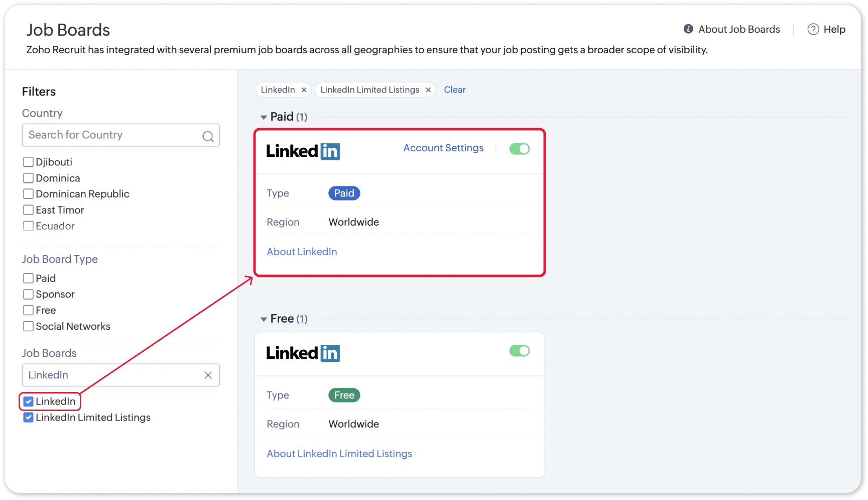The width and height of the screenshot is (868, 500).
Task: Disable the free LinkedIn Limited Listings toggle
Action: [x=519, y=351]
